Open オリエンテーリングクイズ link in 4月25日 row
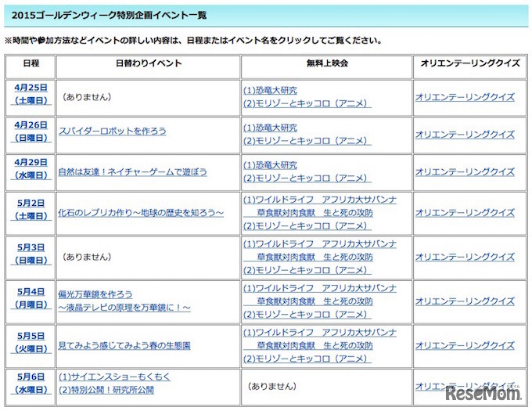This screenshot has width=532, height=411. [465, 97]
